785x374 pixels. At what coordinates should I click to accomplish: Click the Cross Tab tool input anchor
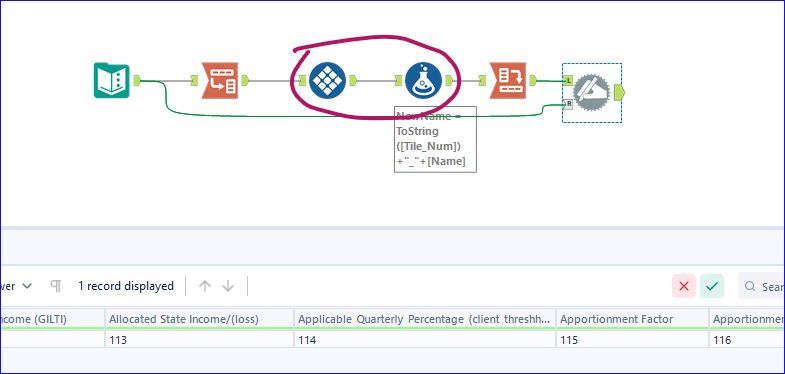(482, 80)
